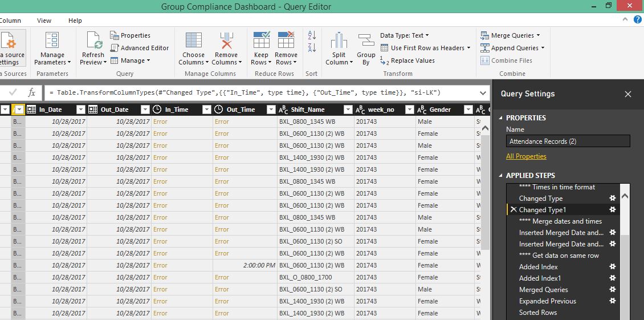The width and height of the screenshot is (644, 320).
Task: Open the Help ribbon tab
Action: [75, 21]
